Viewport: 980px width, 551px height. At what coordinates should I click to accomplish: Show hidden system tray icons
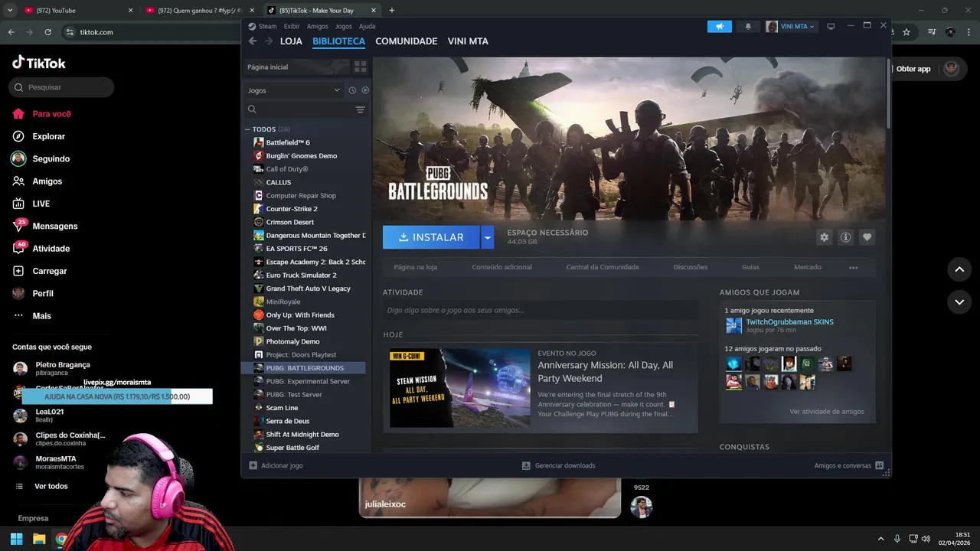880,539
